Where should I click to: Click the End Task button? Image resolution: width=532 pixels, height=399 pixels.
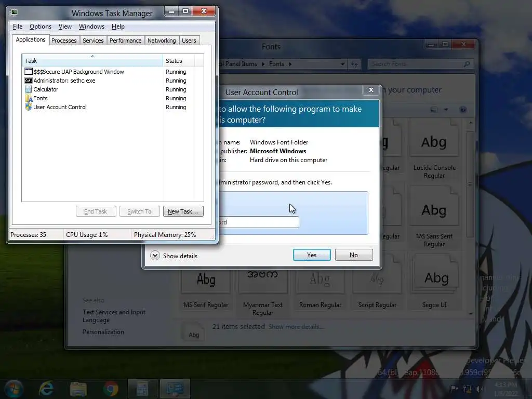point(96,211)
